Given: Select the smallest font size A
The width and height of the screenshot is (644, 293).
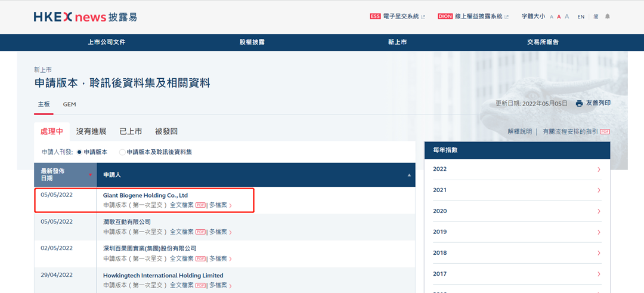Looking at the screenshot, I should pos(552,17).
